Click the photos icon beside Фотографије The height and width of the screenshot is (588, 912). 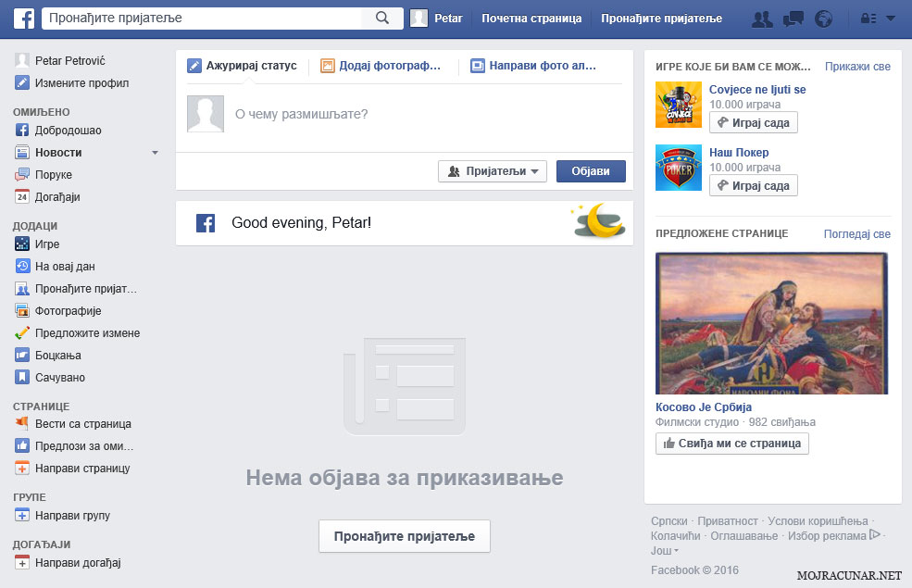click(22, 310)
